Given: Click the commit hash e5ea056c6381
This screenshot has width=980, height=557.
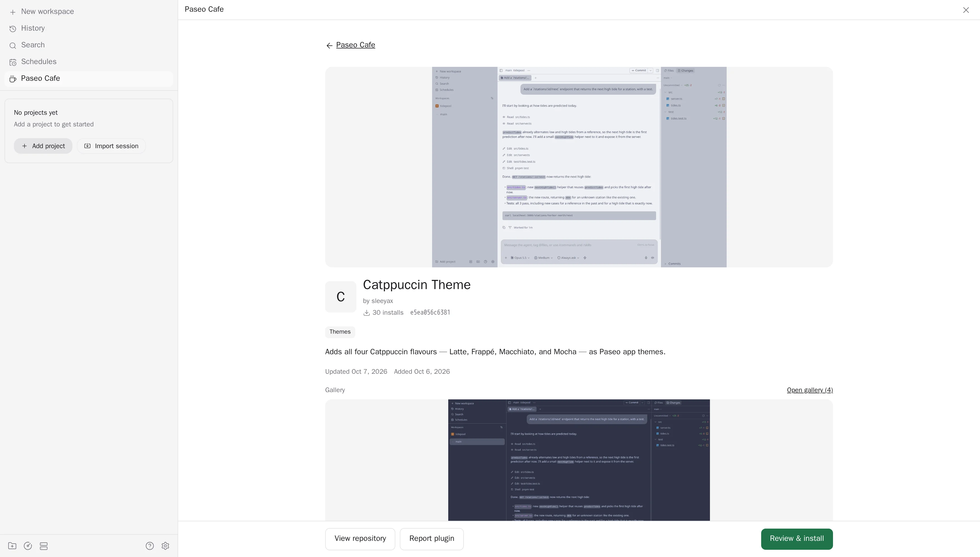Looking at the screenshot, I should click(430, 312).
